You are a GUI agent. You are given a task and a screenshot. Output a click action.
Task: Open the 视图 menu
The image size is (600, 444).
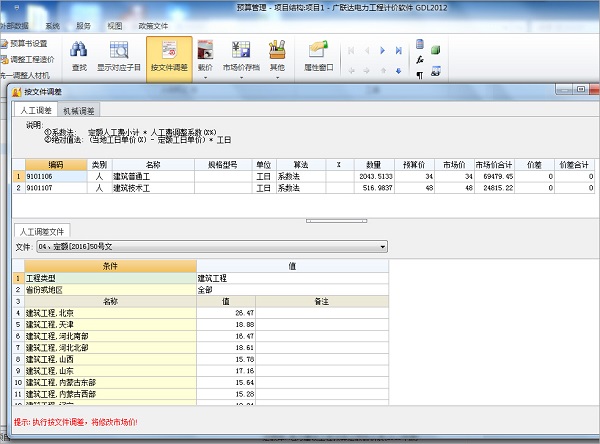click(114, 26)
